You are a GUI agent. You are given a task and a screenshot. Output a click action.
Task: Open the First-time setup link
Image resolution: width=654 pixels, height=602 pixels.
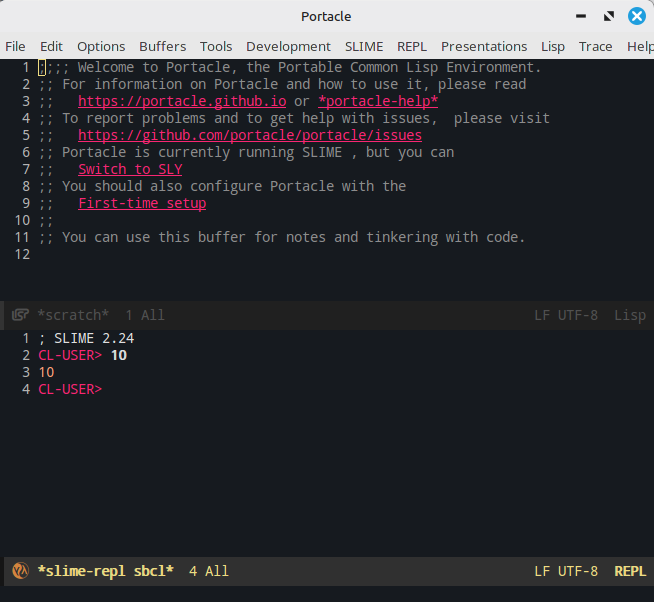click(142, 203)
